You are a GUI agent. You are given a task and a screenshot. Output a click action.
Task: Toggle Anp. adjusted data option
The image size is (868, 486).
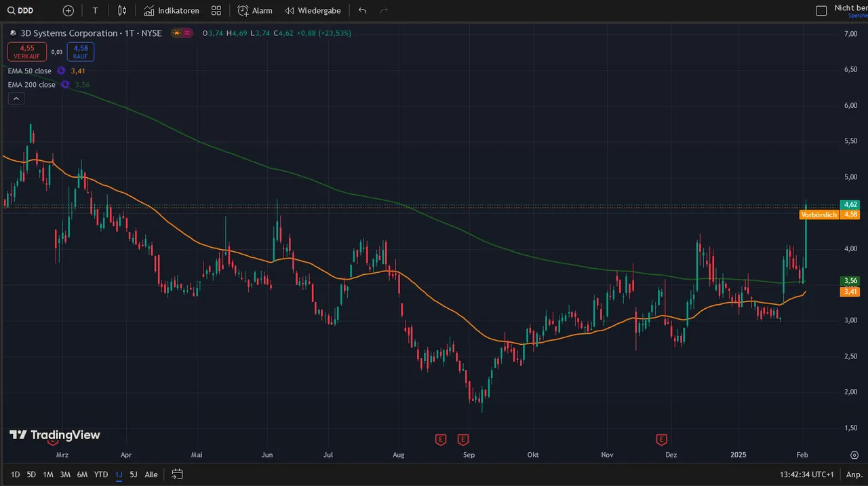click(853, 474)
